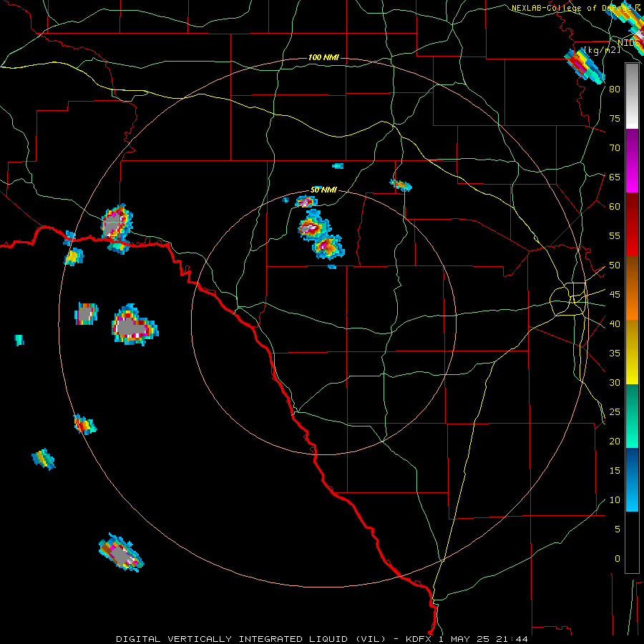644x644 pixels.
Task: Click the "1 MAY 25 21:44" timestamp
Action: (x=483, y=639)
